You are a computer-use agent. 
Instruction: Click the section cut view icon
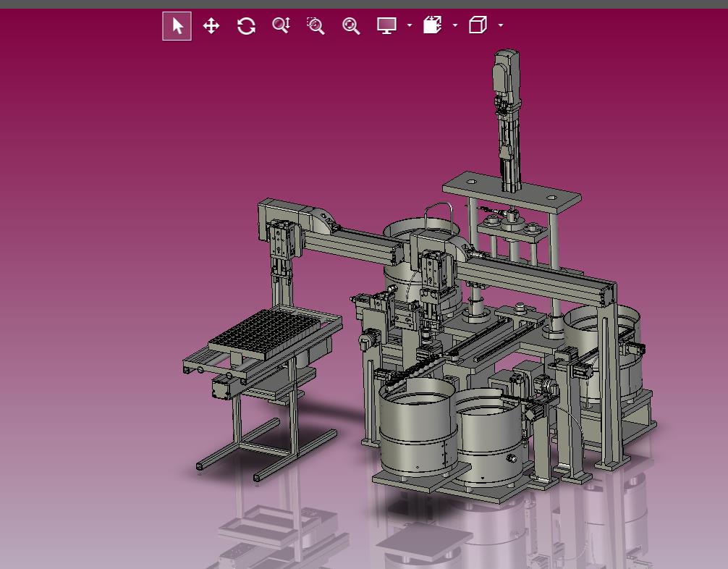coord(432,26)
